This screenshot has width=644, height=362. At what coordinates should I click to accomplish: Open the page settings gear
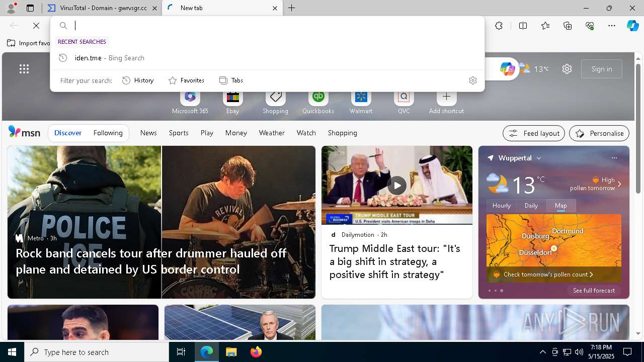pyautogui.click(x=567, y=69)
